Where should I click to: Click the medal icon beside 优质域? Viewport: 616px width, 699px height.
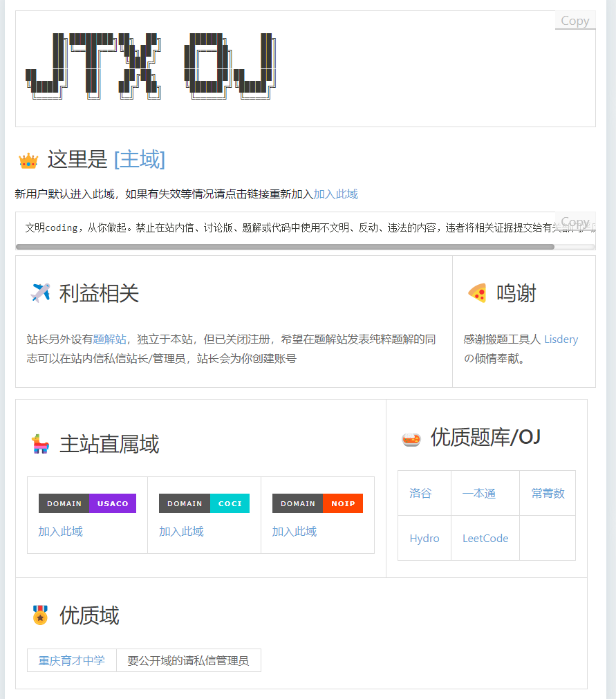click(x=40, y=615)
